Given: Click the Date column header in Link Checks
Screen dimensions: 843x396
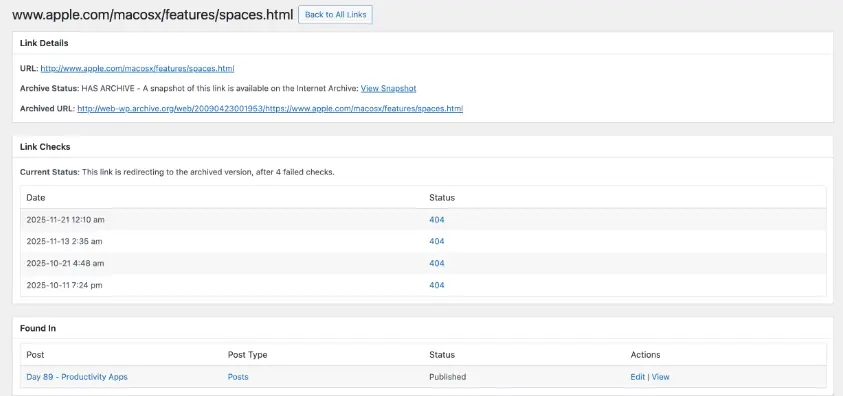Looking at the screenshot, I should 35,198.
